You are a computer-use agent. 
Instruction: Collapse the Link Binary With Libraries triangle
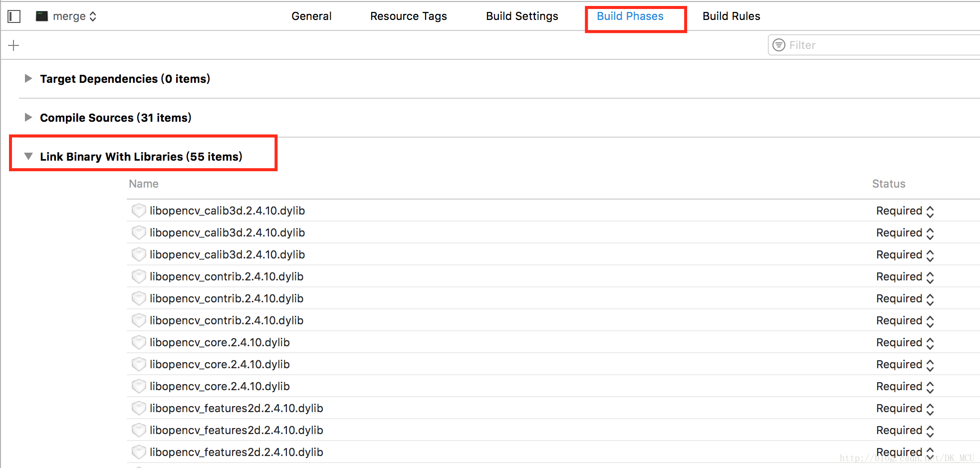click(x=28, y=156)
